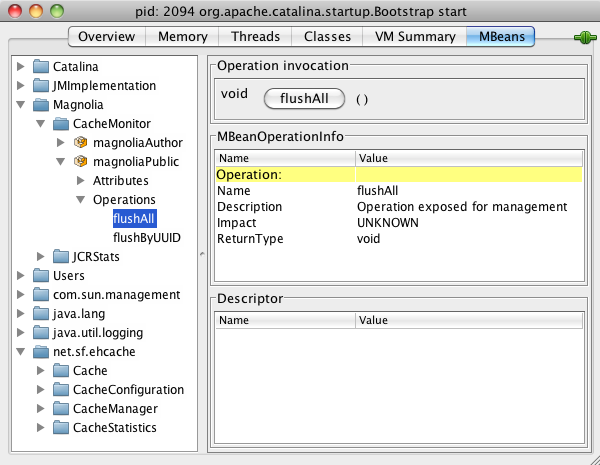The image size is (600, 465).
Task: Expand the Users tree node
Action: (21, 276)
